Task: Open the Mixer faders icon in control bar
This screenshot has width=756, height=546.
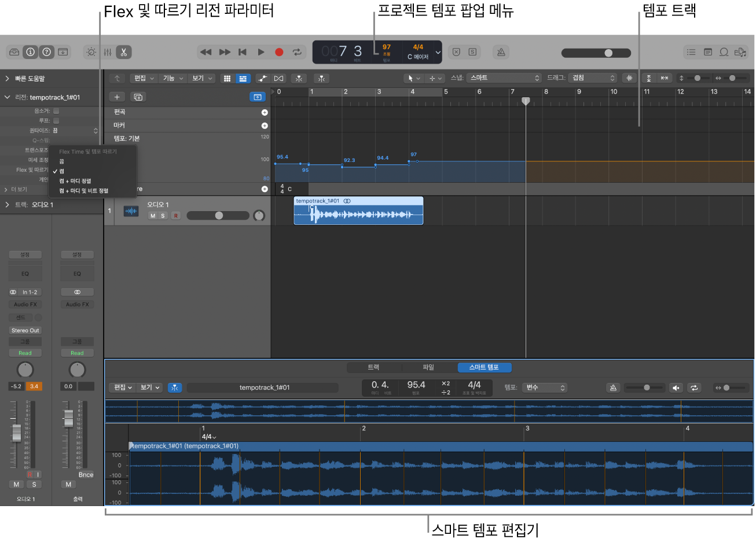Action: (107, 52)
